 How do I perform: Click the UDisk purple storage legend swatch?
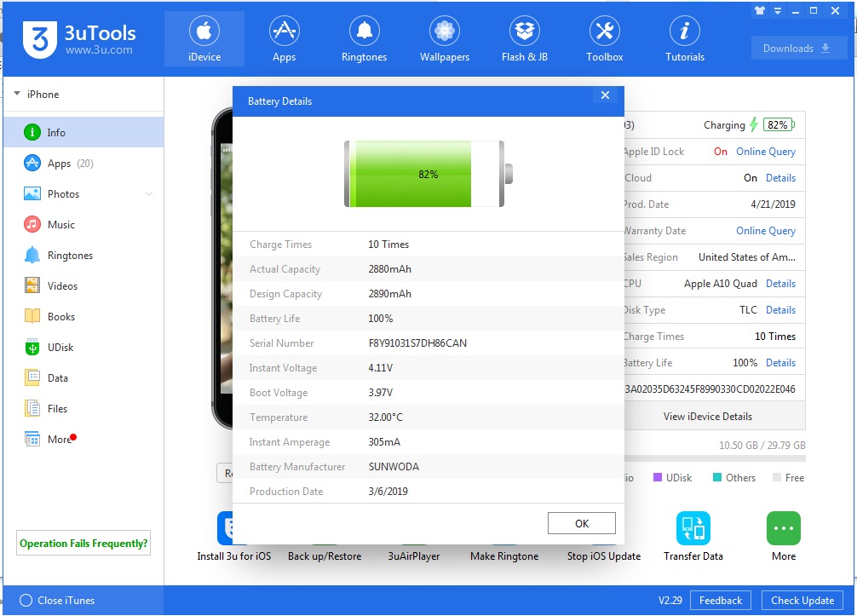pos(658,478)
